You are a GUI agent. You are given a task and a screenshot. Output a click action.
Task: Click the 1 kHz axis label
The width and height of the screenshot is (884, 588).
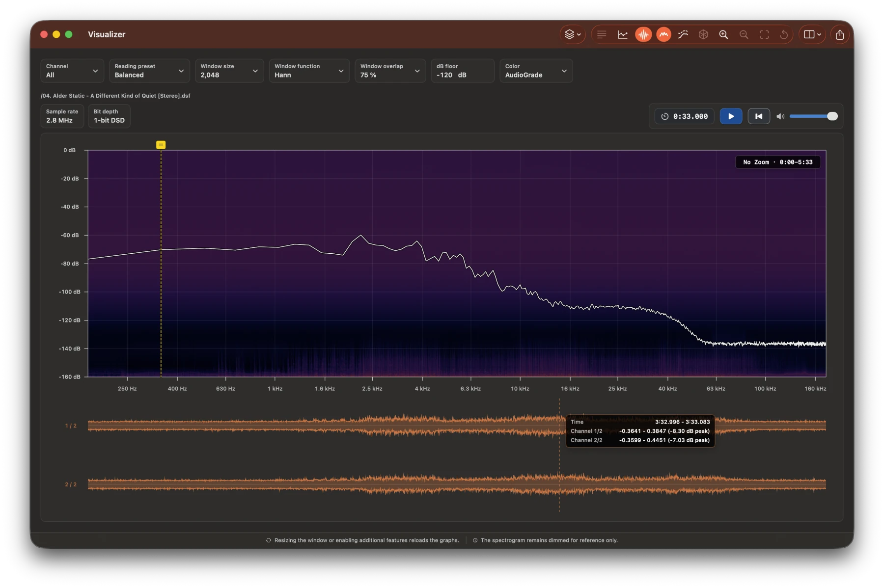tap(275, 389)
